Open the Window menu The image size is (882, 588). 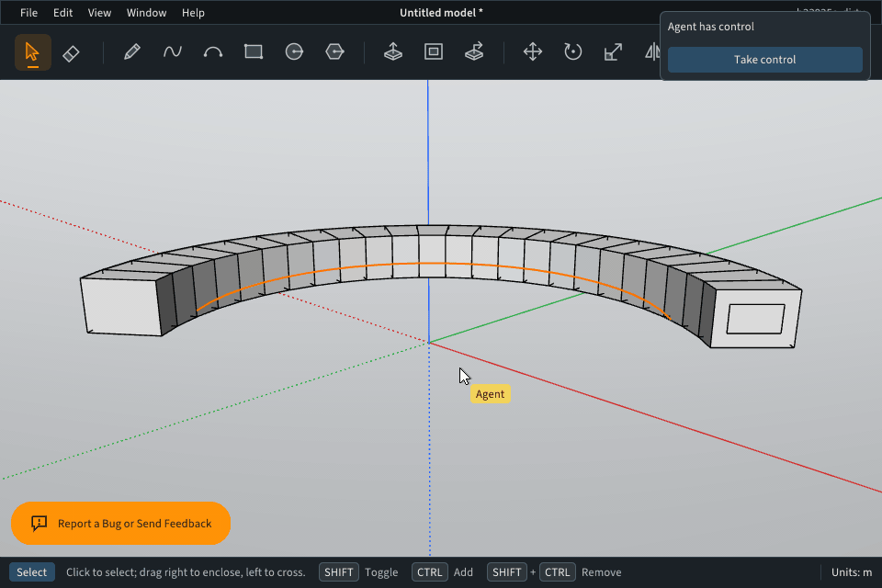[146, 12]
